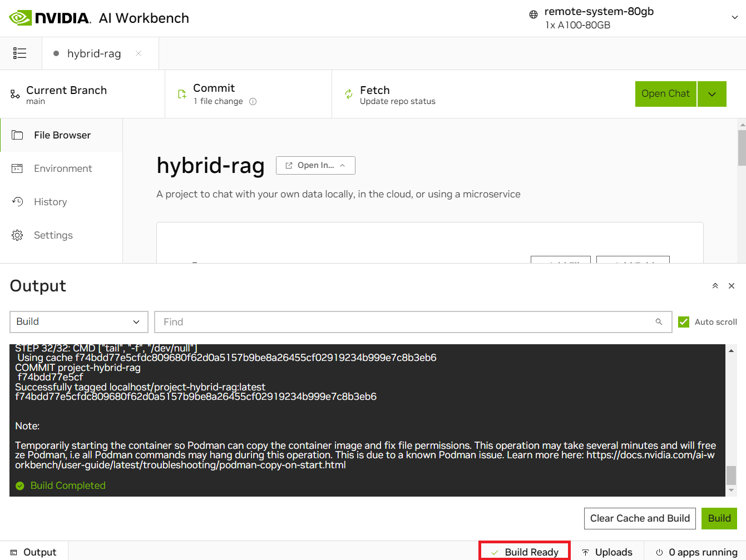Click the 1x A100-80GB label
The width and height of the screenshot is (746, 560).
point(577,25)
